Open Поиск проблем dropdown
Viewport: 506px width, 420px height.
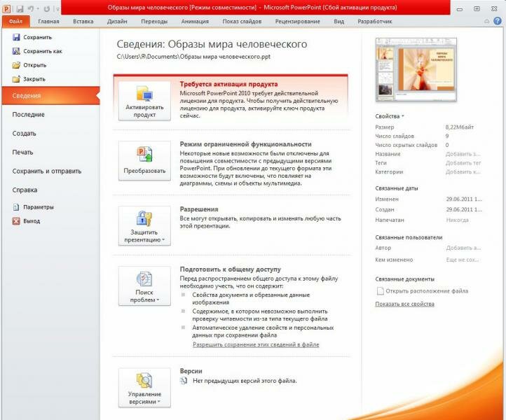pyautogui.click(x=144, y=286)
